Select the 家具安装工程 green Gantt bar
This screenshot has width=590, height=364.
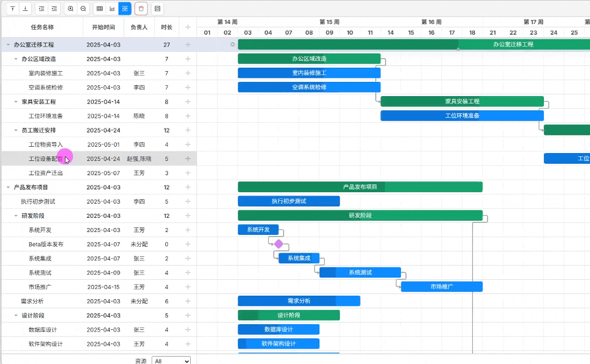click(462, 101)
